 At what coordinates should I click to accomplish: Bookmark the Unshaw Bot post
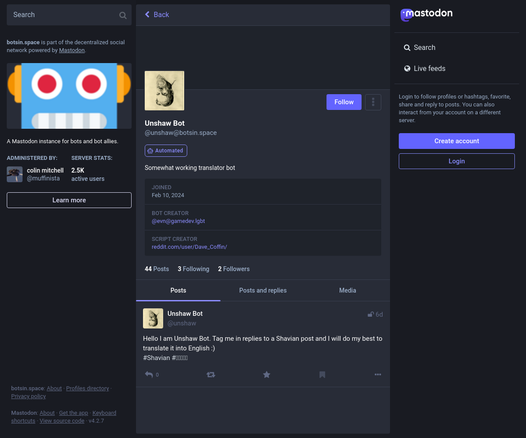pos(322,374)
